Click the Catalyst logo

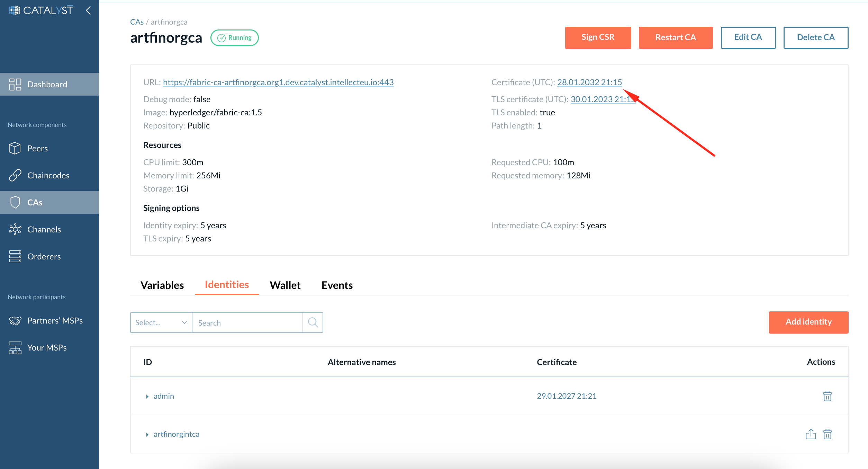(40, 10)
